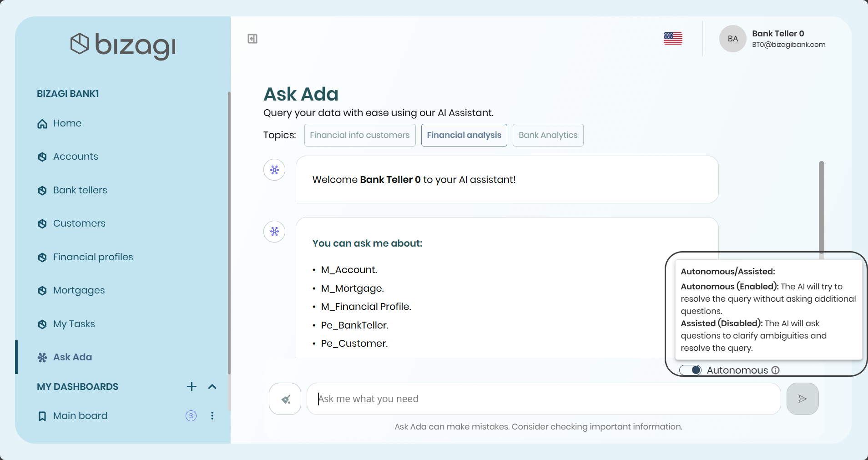Select the Financial analysis topic
Image resolution: width=868 pixels, height=460 pixels.
tap(464, 135)
